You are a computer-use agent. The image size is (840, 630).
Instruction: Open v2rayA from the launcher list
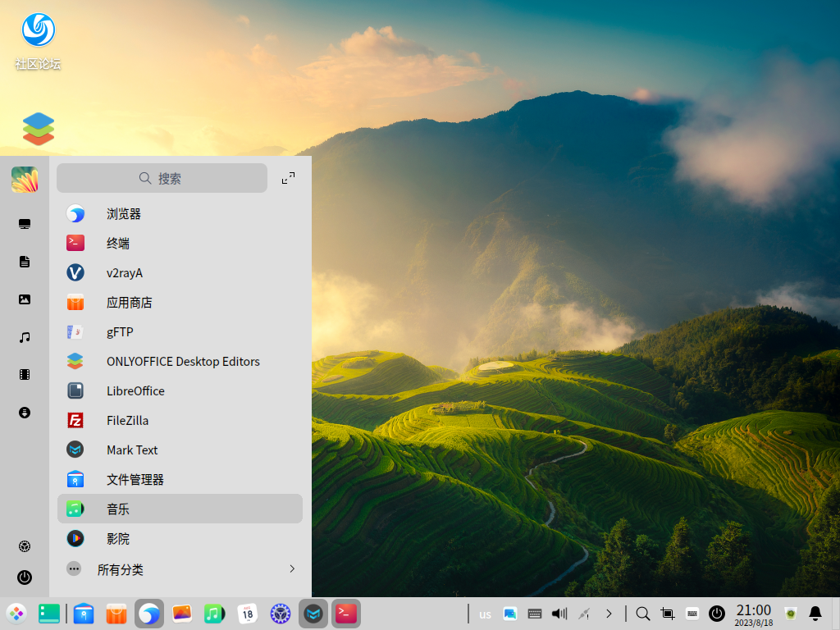(180, 272)
